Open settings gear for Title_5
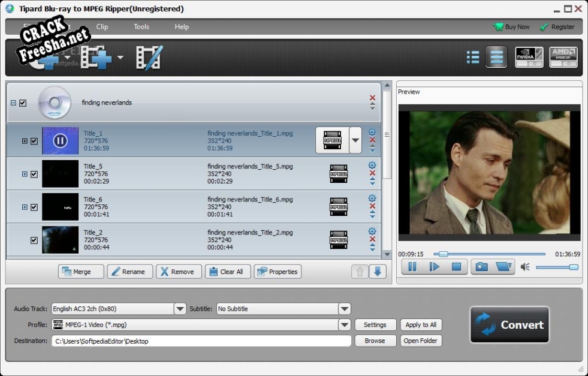Screen dimensions: 588x376 (372, 166)
